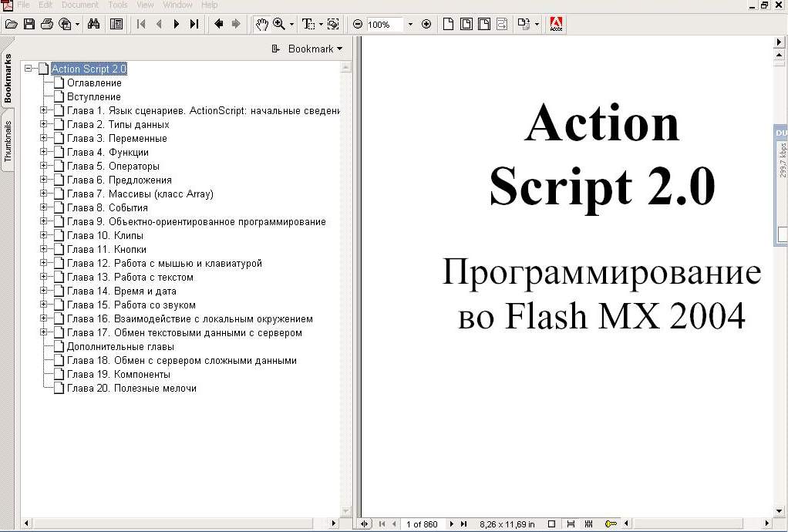Select the Bookmarks side tab
Image resolution: width=788 pixels, height=532 pixels.
click(8, 79)
